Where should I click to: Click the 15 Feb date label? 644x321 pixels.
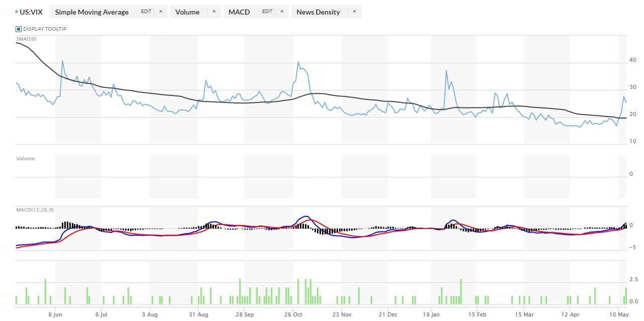[478, 314]
